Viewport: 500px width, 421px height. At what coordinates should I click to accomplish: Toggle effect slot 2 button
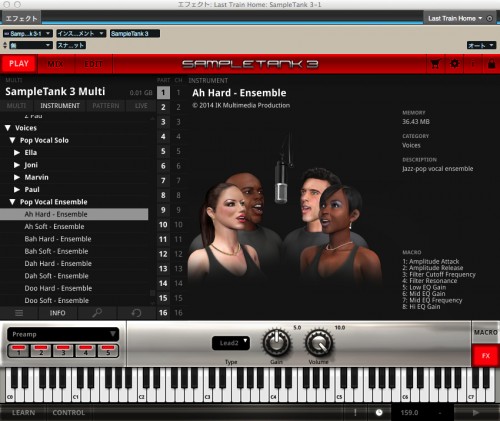pyautogui.click(x=41, y=351)
